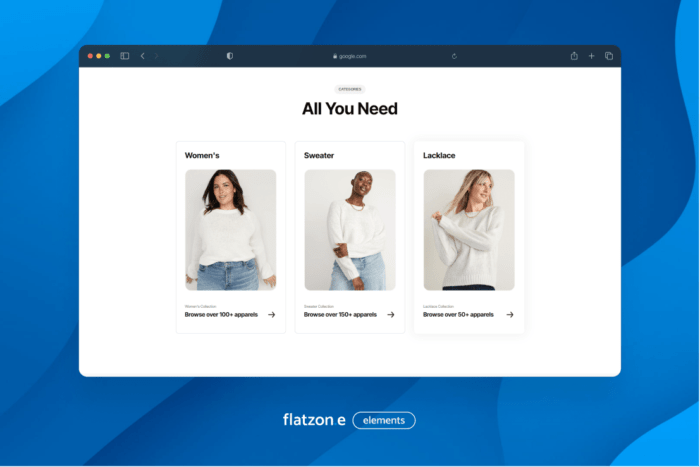Screen dimensions: 700x467
Task: Click the browser forward arrow
Action: click(156, 56)
